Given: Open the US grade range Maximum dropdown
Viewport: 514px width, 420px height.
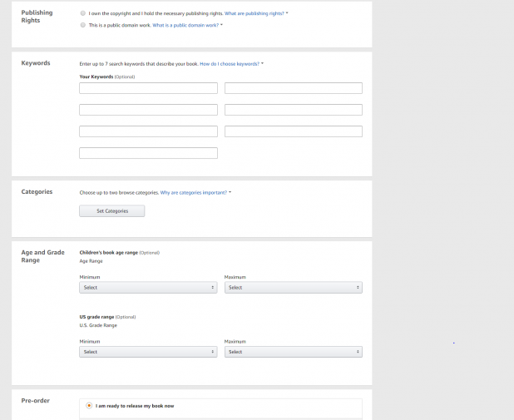Looking at the screenshot, I should coord(294,352).
